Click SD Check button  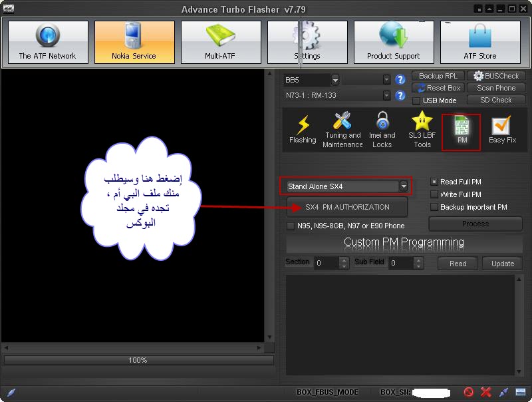[496, 100]
